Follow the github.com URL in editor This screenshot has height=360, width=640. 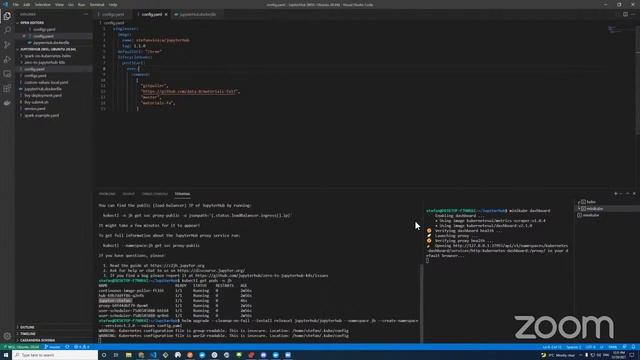point(189,92)
